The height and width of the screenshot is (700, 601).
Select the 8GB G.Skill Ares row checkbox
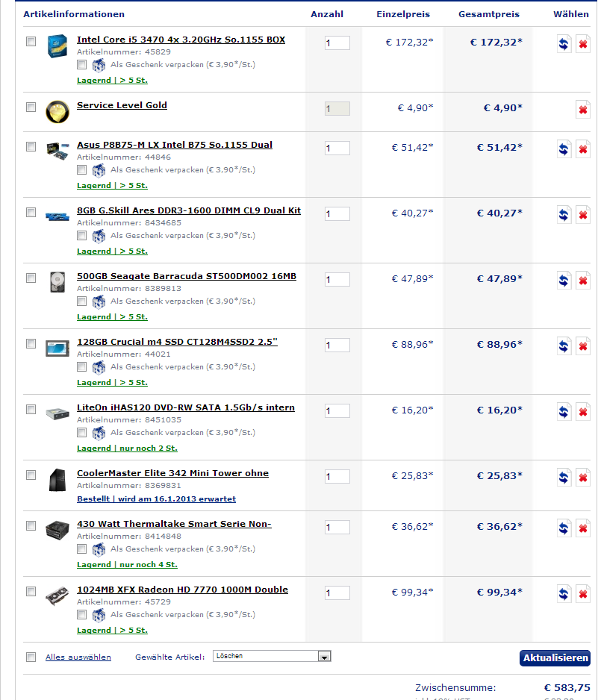pos(31,213)
